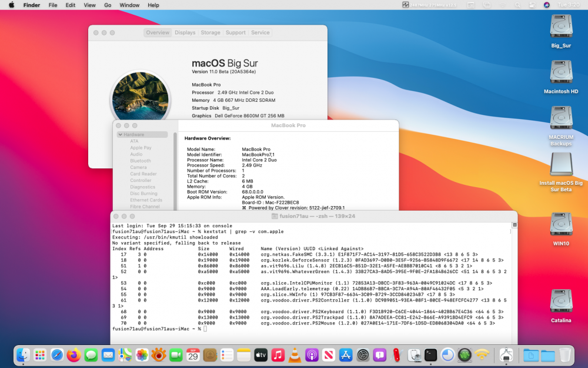
Task: Select ATA in System Information sidebar
Action: pyautogui.click(x=134, y=141)
